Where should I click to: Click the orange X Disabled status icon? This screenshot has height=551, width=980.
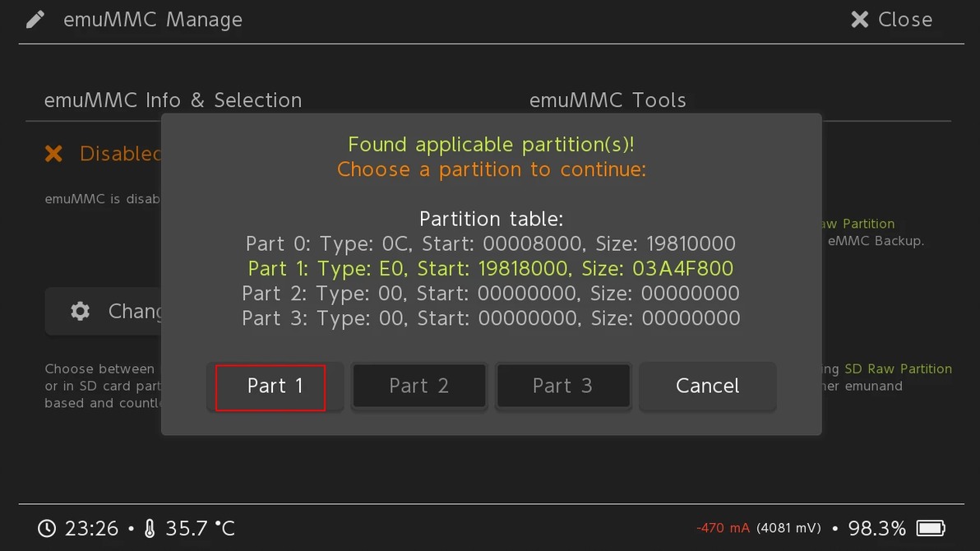pos(53,154)
